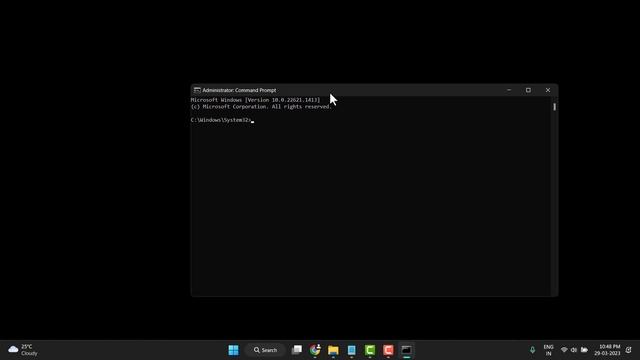
Task: Open the clock and date flyout
Action: [x=607, y=350]
